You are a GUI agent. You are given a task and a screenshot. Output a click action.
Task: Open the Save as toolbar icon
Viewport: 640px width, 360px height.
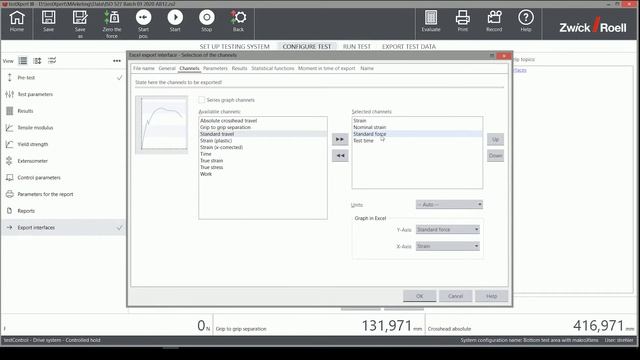80,24
